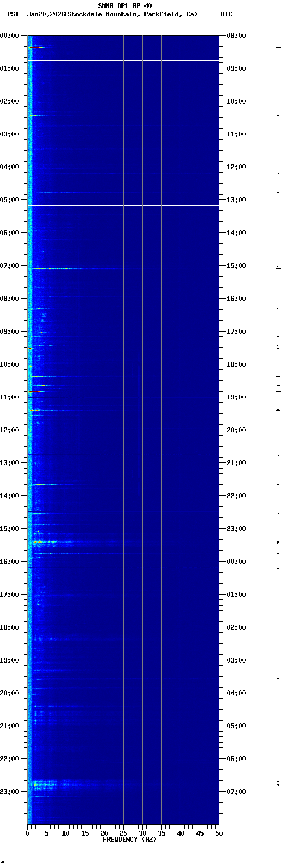Click the UTC time label '00:00'

[236, 562]
